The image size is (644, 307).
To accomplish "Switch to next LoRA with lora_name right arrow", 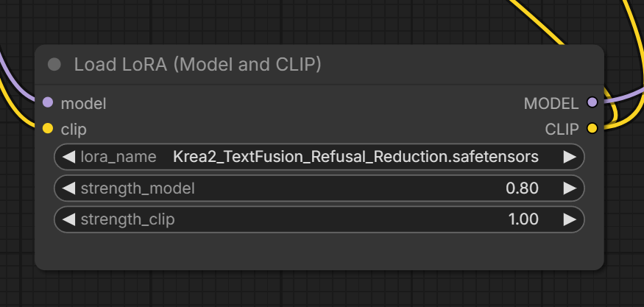I will 570,157.
